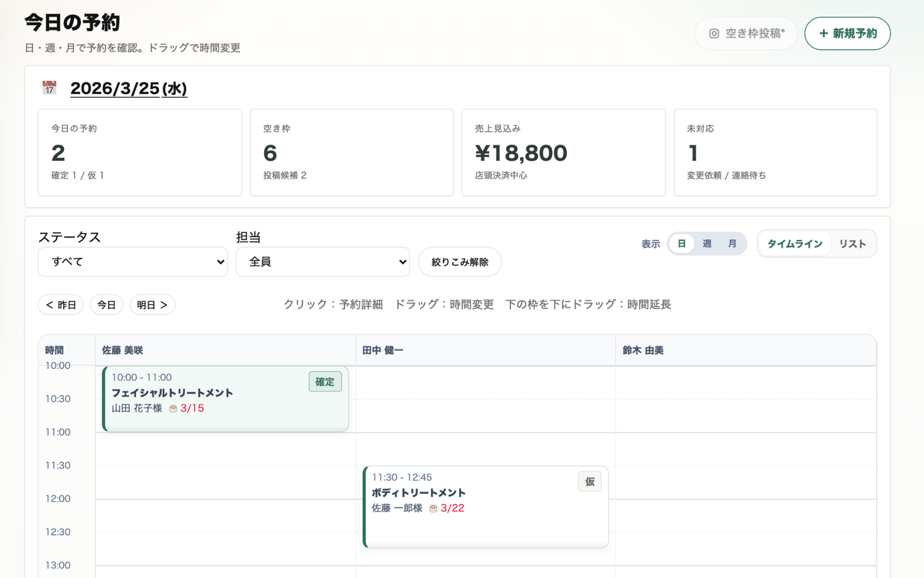Viewport: 924px width, 578px height.
Task: Click the Instagram icon in 空き枠投稿 button
Action: coord(714,34)
